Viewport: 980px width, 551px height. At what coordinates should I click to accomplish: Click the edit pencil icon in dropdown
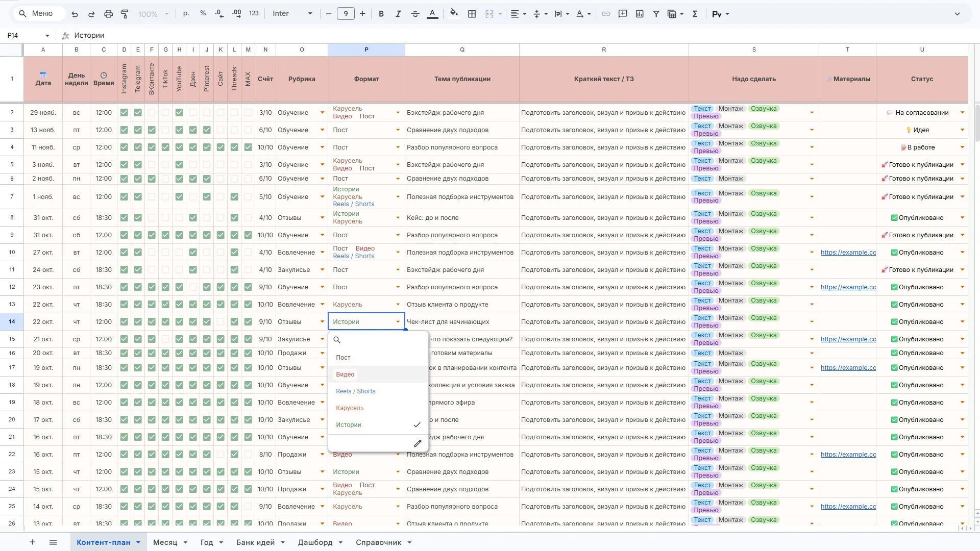pos(418,443)
